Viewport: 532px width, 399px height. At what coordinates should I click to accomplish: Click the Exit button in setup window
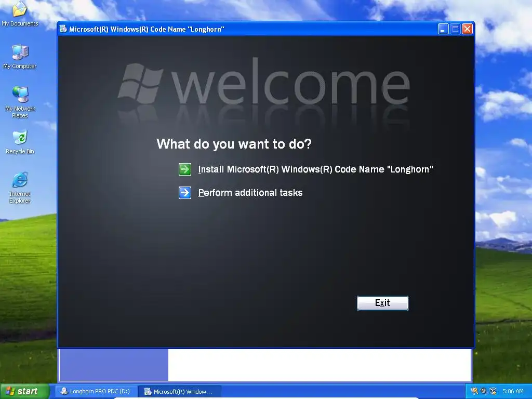click(x=383, y=303)
